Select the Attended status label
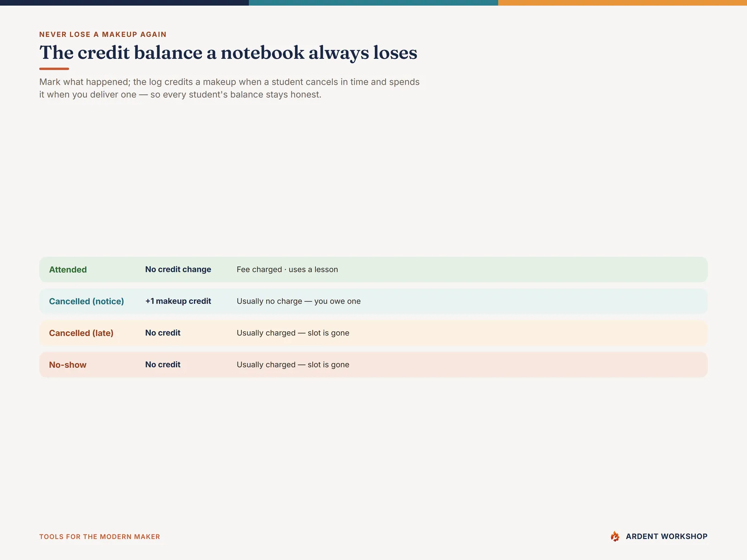747x560 pixels. tap(68, 270)
